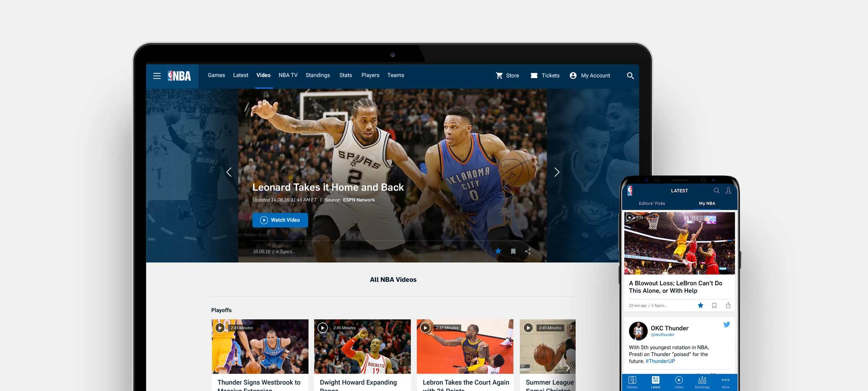Open Lebron Takes the Court Again thumbnail

[x=465, y=347]
